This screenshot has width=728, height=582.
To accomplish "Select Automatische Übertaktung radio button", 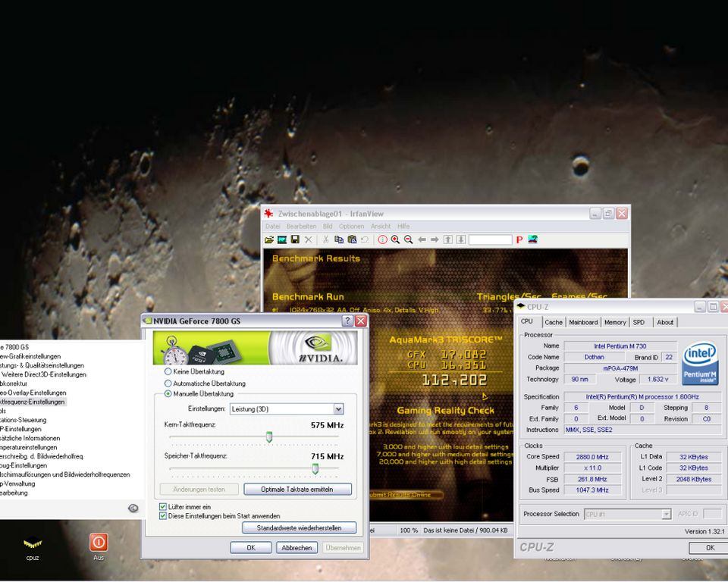I will [168, 383].
